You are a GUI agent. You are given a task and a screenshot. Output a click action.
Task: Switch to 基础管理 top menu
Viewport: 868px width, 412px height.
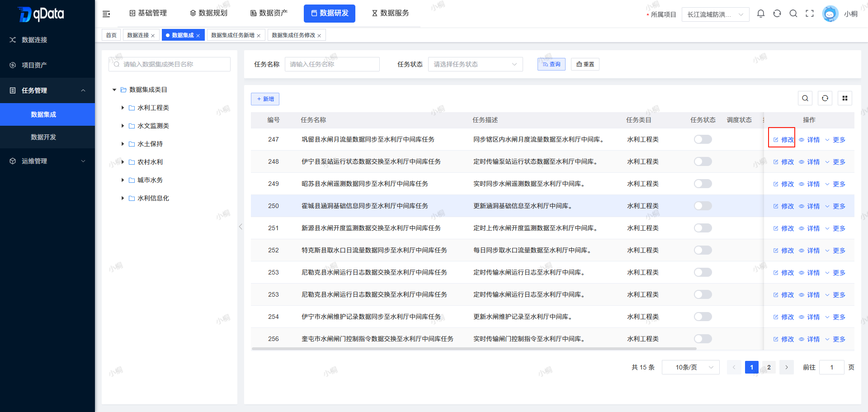(x=148, y=13)
